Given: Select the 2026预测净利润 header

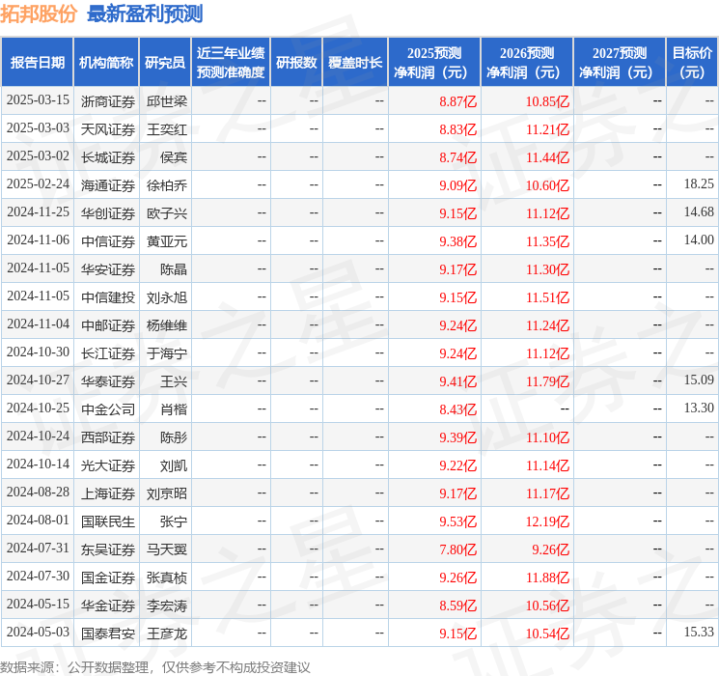Looking at the screenshot, I should pos(527,62).
